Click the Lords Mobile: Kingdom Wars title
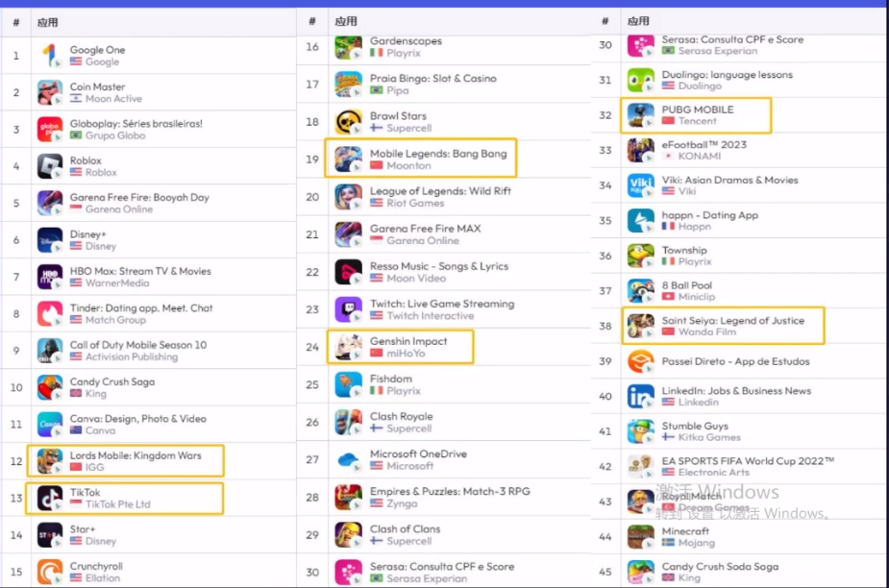 pyautogui.click(x=136, y=455)
